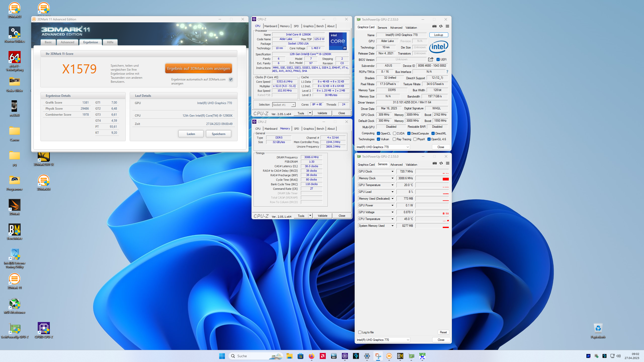Image resolution: width=644 pixels, height=362 pixels.
Task: Click GPU Voltage sensor graph
Action: pyautogui.click(x=432, y=212)
